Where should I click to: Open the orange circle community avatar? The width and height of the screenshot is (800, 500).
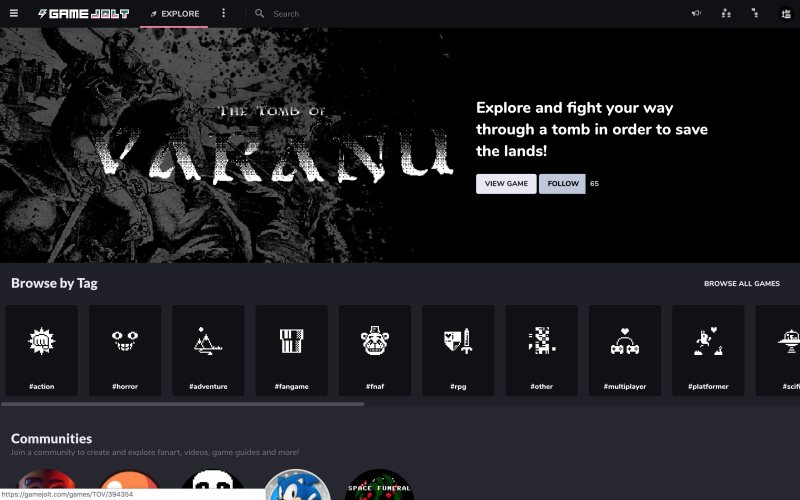[x=130, y=485]
